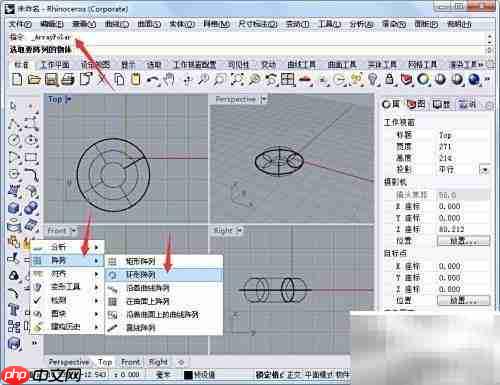Image resolution: width=500 pixels, height=385 pixels.
Task: Switch to the Front viewport tab at bottom
Action: 130,362
